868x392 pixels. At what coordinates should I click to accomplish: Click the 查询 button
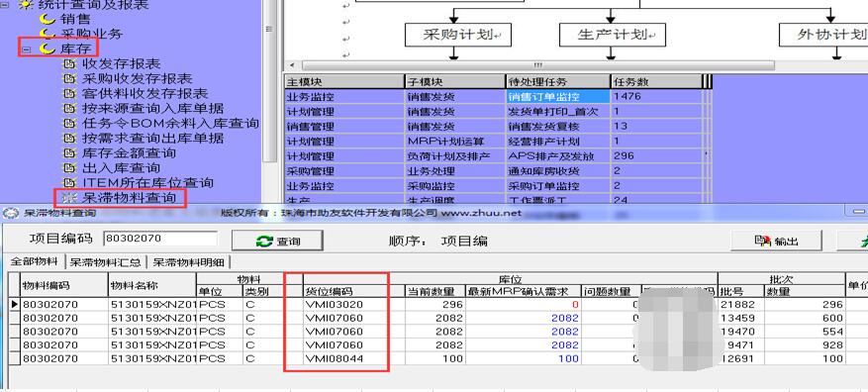[x=277, y=241]
